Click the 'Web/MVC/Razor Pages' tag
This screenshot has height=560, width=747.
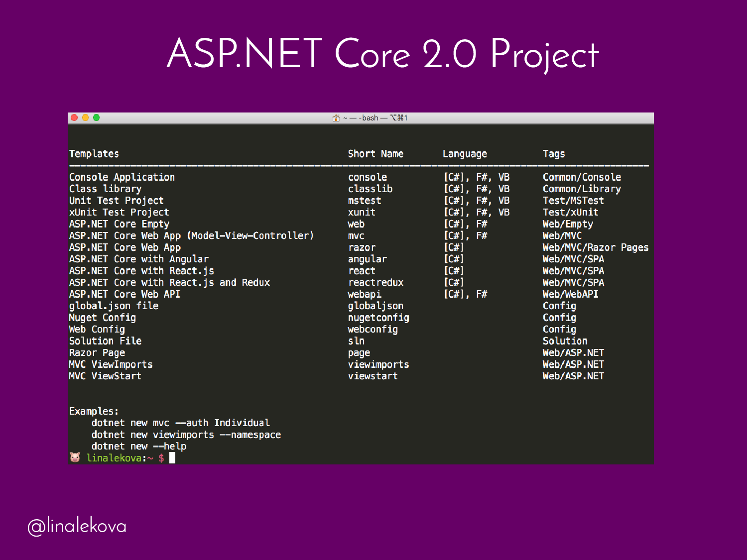(596, 247)
